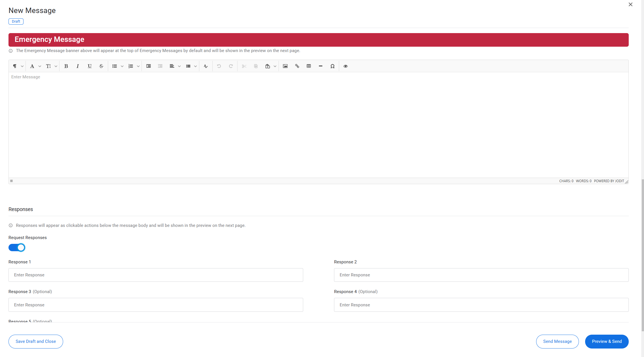Expand the bulleted list style dropdown
Viewport: 644px width, 357px height.
click(122, 66)
